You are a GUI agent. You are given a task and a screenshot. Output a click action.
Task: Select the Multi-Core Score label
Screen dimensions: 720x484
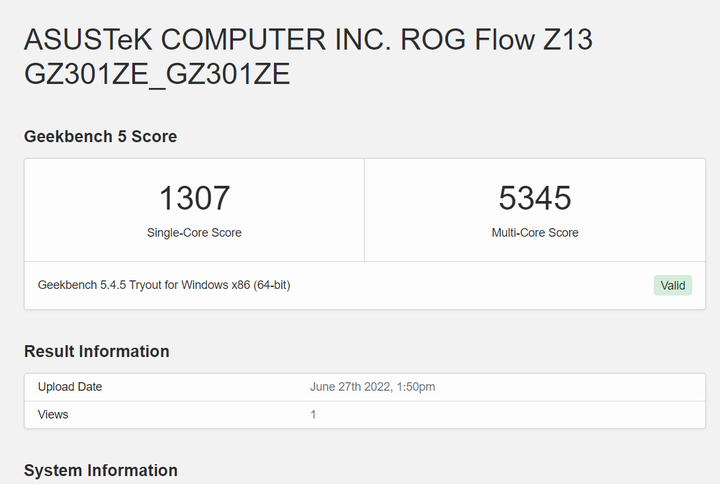coord(534,232)
